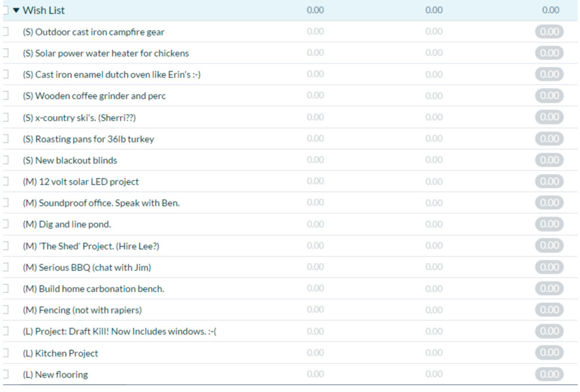Open available pill for Cast iron dutch oven
580x392 pixels.
pos(549,74)
